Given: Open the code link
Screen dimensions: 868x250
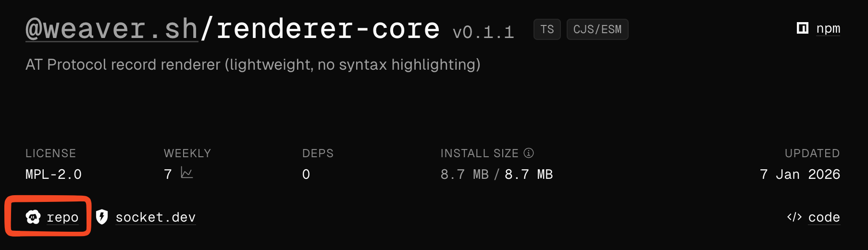Looking at the screenshot, I should click(824, 217).
